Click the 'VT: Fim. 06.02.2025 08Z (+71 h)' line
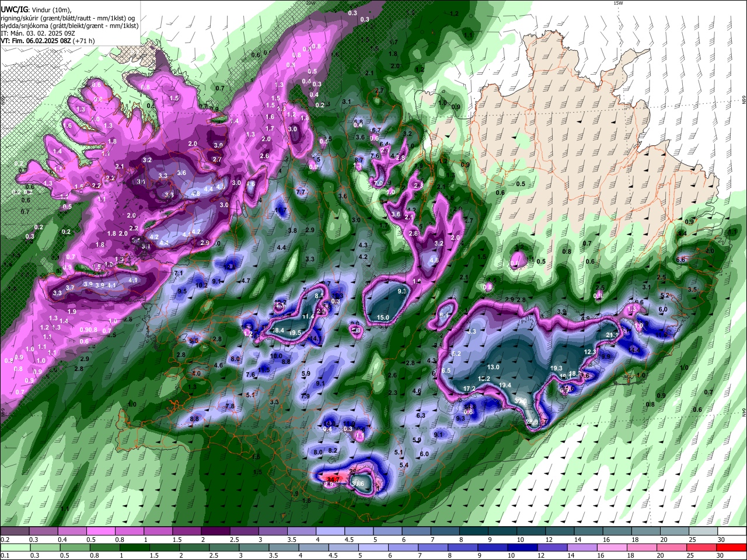 [x=48, y=41]
